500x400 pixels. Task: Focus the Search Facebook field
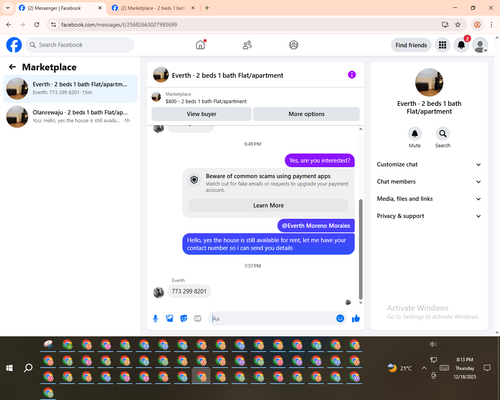coord(80,45)
